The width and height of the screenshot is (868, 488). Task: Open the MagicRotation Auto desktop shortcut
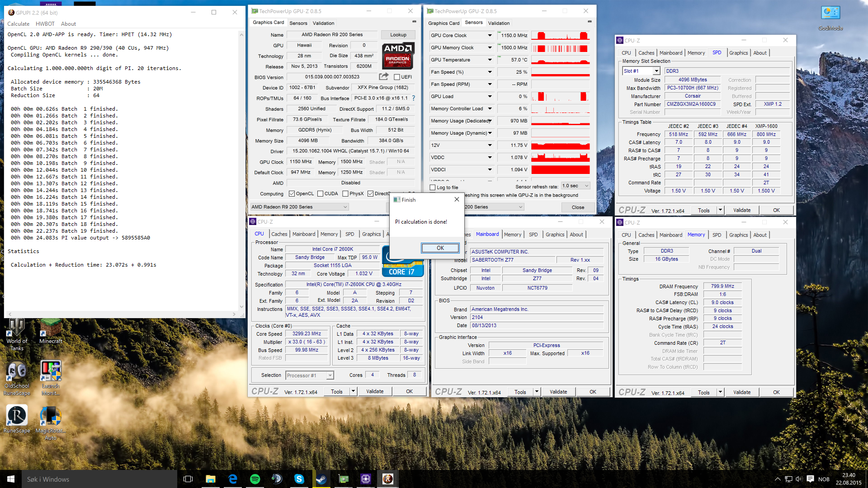click(51, 423)
